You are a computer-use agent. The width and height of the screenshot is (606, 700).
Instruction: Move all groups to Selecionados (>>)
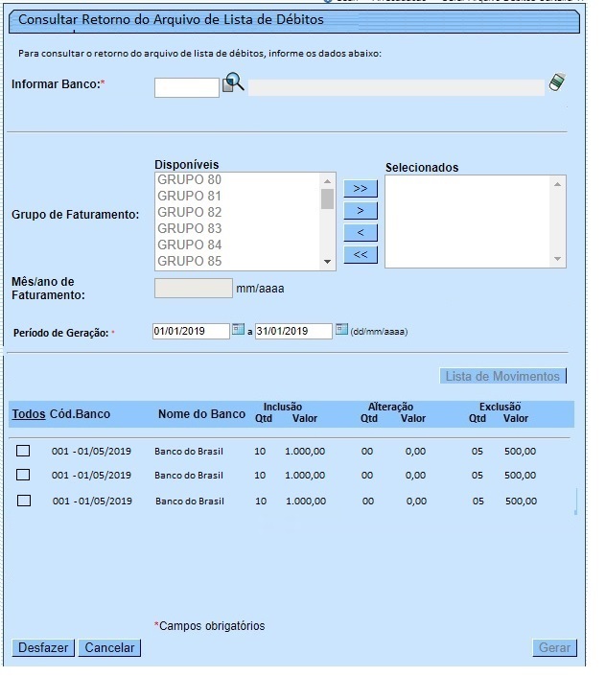pyautogui.click(x=360, y=189)
